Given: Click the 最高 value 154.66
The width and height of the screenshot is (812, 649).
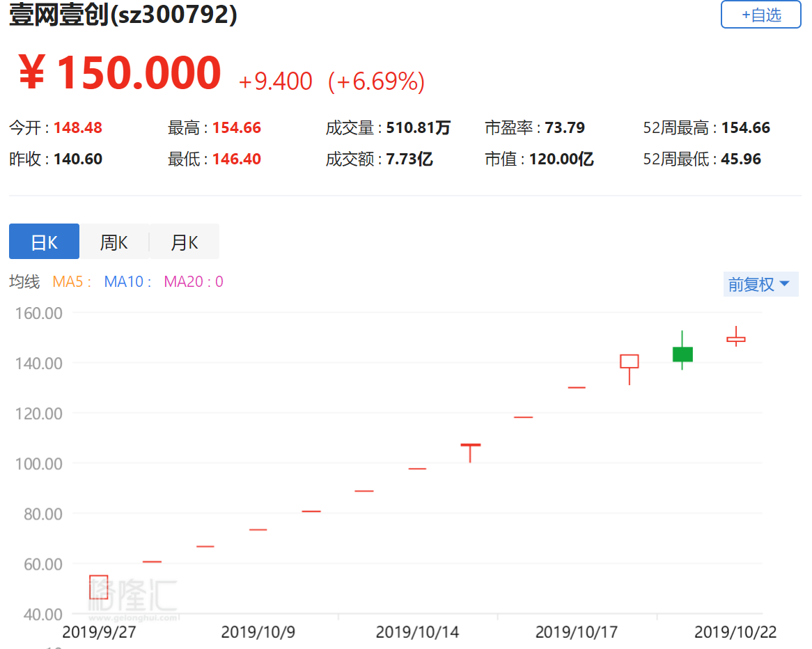Looking at the screenshot, I should point(237,127).
